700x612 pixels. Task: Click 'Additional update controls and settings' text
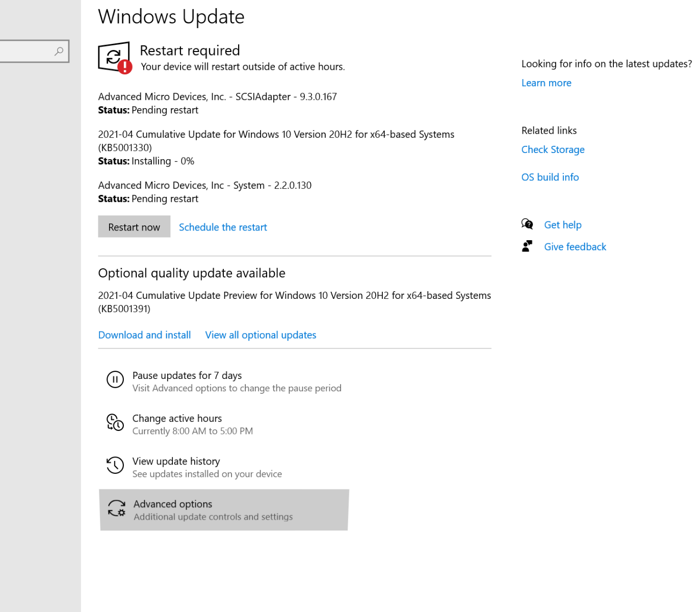(213, 517)
